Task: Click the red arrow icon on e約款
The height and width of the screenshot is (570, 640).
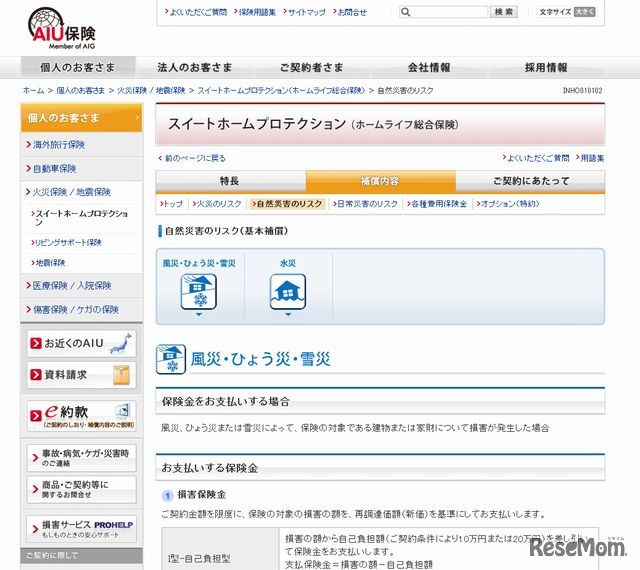Action: tap(36, 416)
